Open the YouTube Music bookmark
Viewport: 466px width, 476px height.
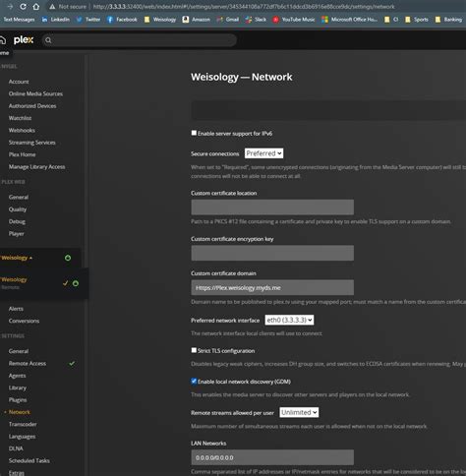tap(294, 20)
